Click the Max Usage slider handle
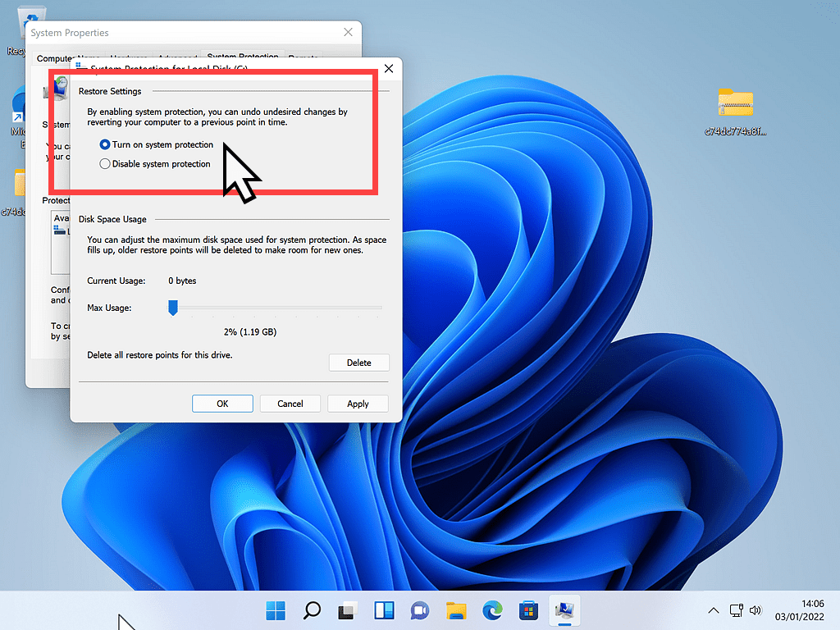 [173, 308]
